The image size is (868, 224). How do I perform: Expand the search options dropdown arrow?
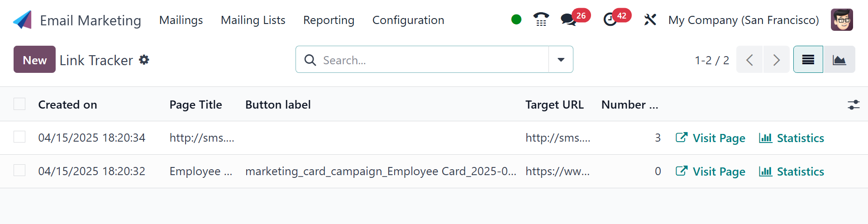click(x=561, y=60)
